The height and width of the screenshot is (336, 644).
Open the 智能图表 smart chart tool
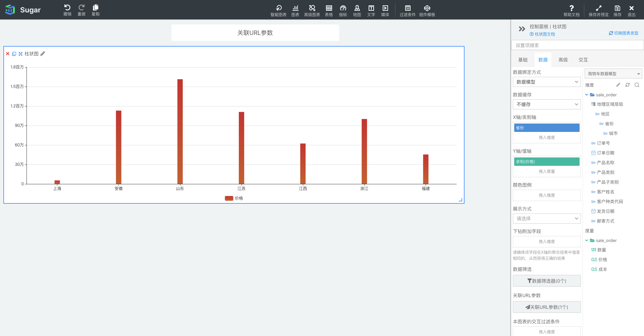pyautogui.click(x=278, y=10)
